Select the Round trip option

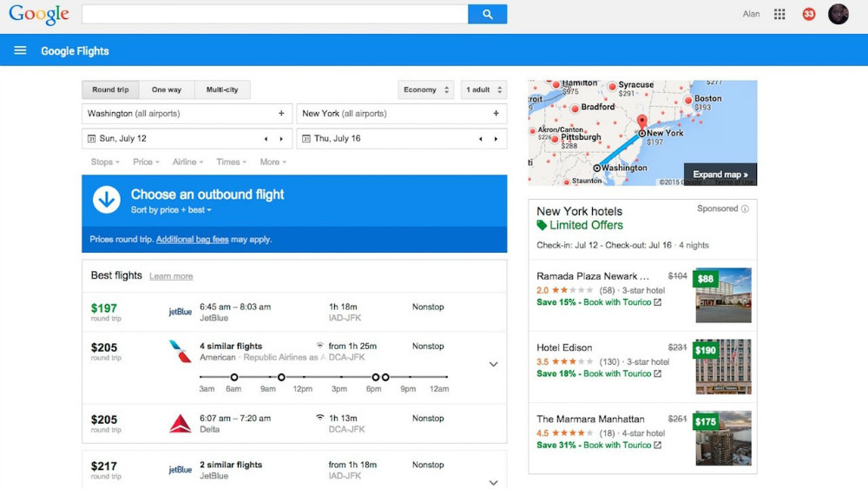pyautogui.click(x=110, y=89)
